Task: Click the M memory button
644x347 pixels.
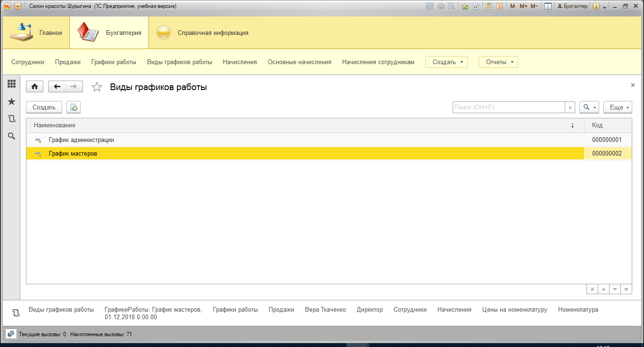Action: 513,6
